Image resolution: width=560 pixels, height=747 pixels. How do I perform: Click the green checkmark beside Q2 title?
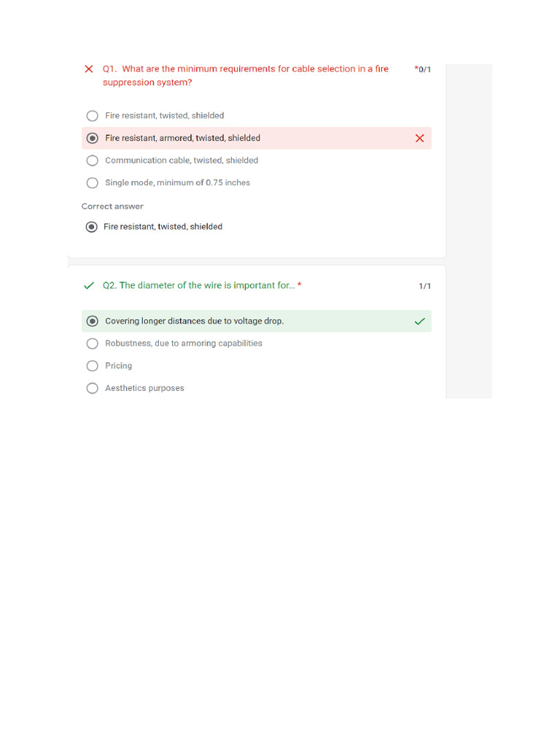(x=89, y=286)
